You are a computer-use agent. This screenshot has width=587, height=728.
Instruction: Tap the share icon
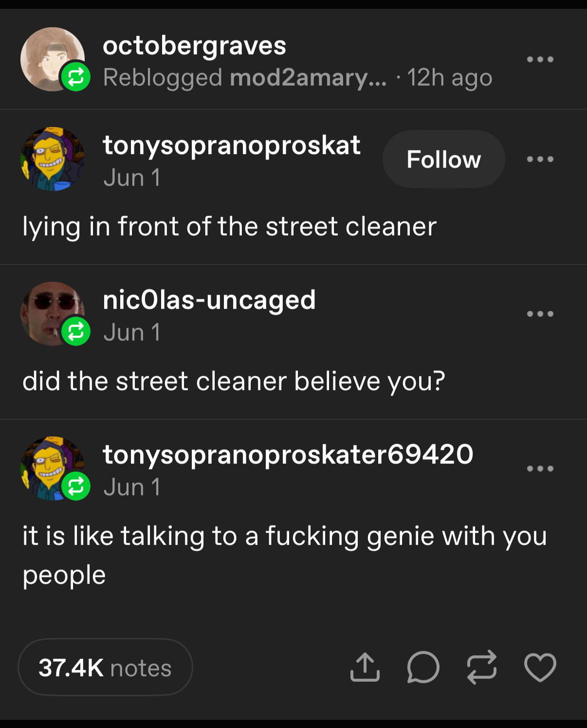coord(365,667)
